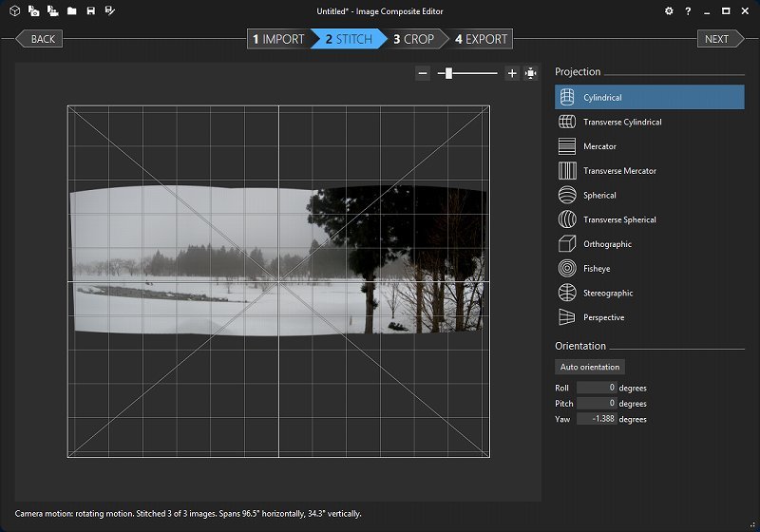Click the stitched panorama preview image
760x532 pixels.
[278, 260]
